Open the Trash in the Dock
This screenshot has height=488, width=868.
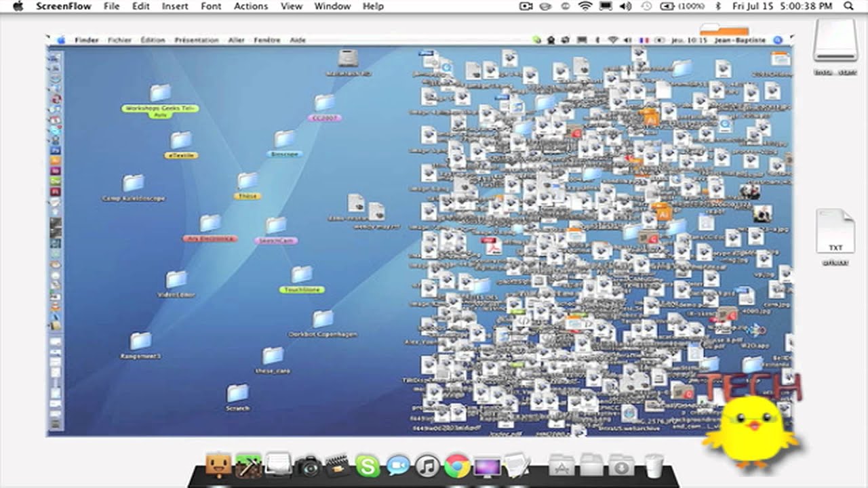(654, 466)
